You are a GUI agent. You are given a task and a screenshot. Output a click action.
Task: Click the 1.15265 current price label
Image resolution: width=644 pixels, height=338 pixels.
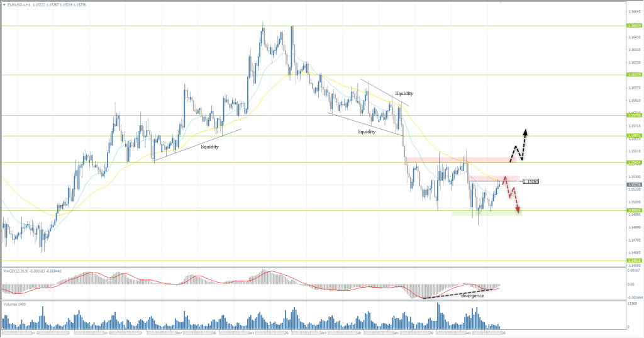point(530,181)
